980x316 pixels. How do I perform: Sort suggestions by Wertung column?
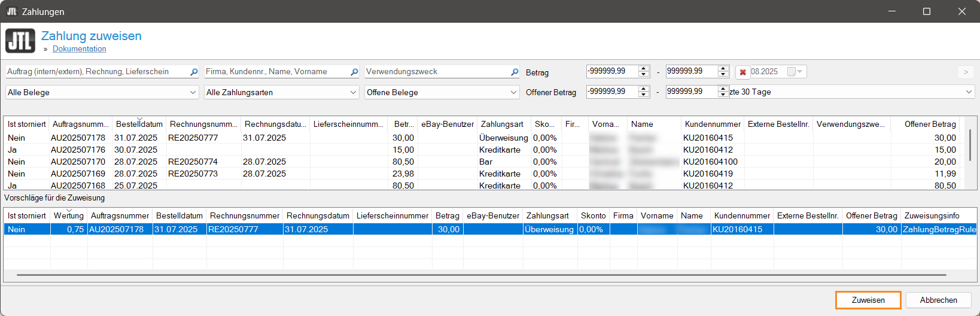(68, 216)
